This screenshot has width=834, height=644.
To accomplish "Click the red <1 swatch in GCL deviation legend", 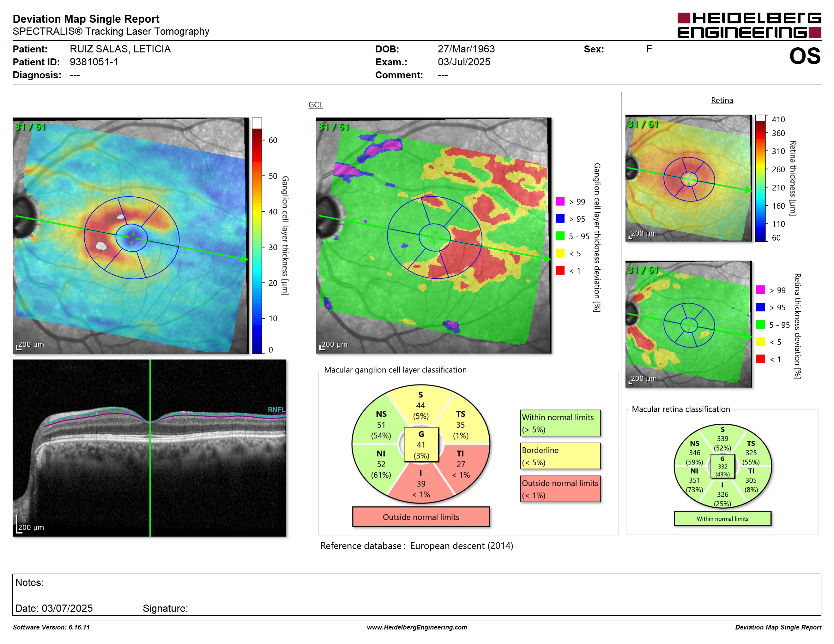I will pyautogui.click(x=560, y=270).
